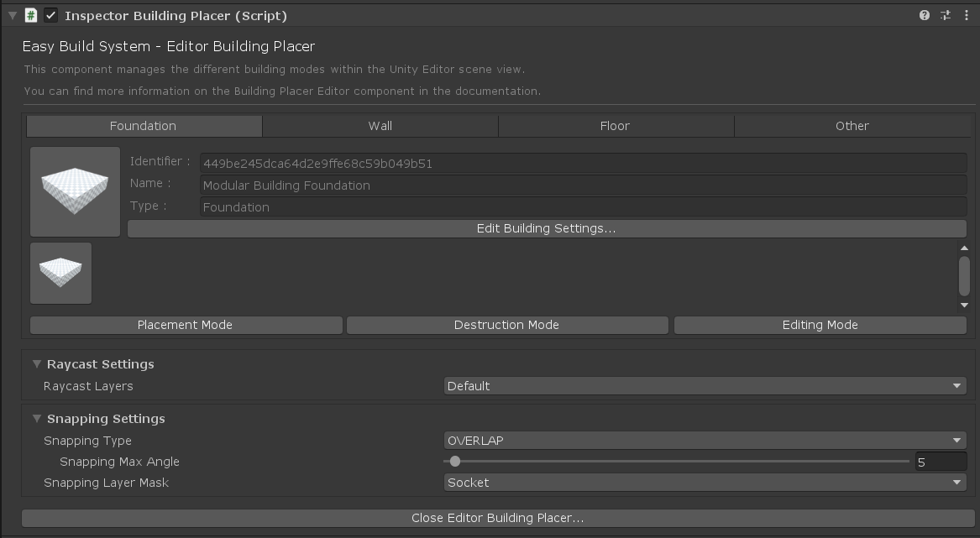Disable the Inspector Building Placer component checkbox

pyautogui.click(x=51, y=15)
